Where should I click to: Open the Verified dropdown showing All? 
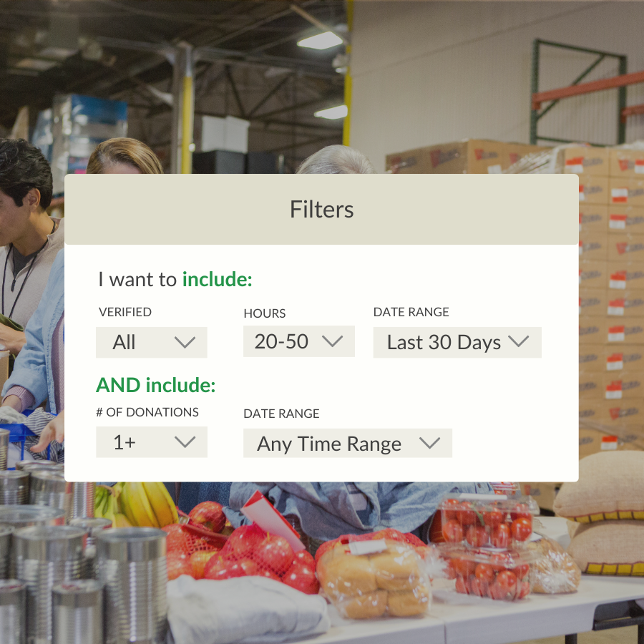[152, 342]
